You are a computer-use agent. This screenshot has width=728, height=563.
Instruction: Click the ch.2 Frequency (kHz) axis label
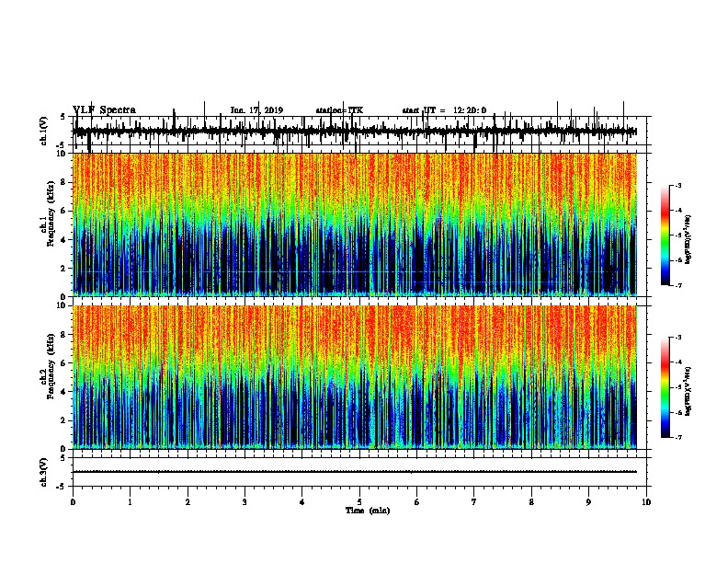click(48, 367)
